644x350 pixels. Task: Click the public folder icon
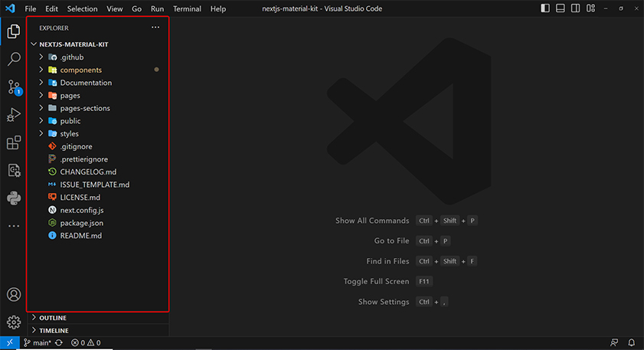point(52,121)
